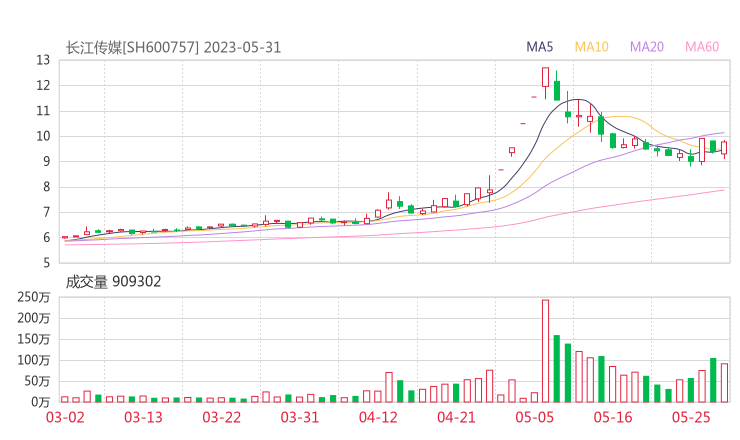Click the 05-16 date axis label

coord(613,417)
